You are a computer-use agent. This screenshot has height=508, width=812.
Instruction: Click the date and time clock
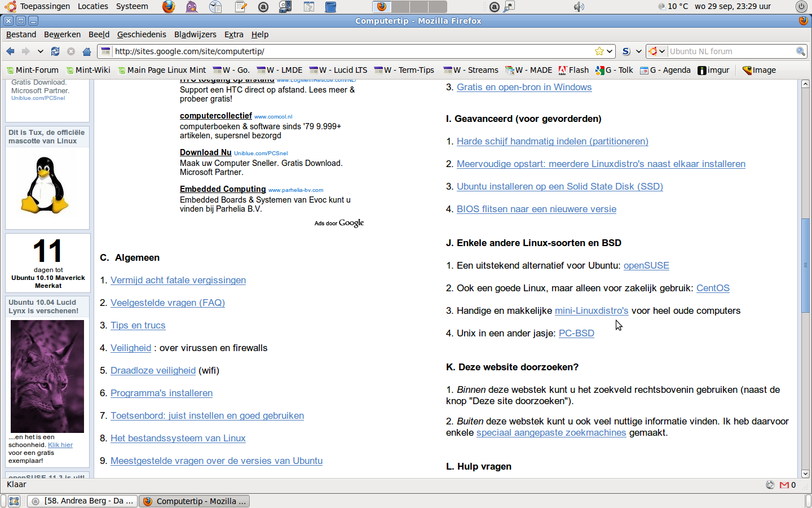(732, 6)
